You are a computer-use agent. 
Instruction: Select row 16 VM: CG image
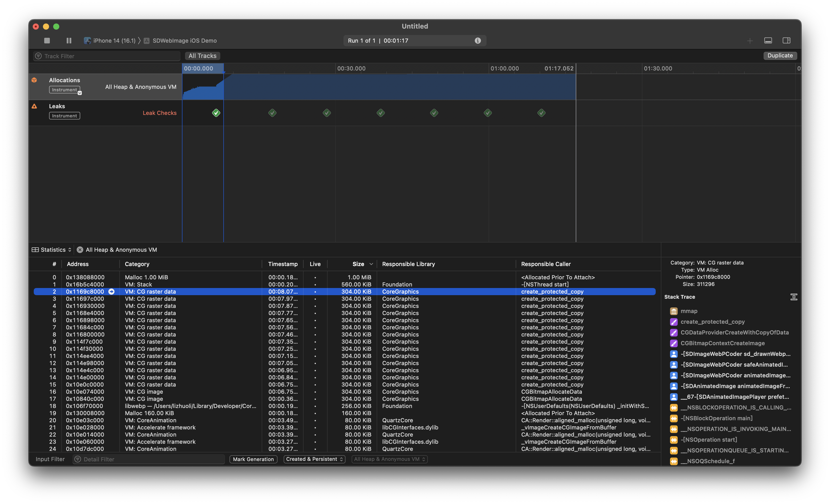coord(344,392)
